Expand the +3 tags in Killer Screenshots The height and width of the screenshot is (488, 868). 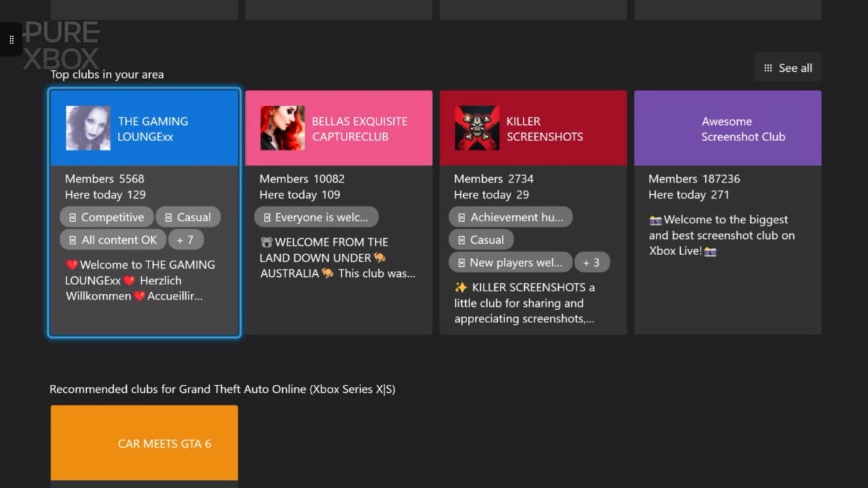(x=591, y=262)
